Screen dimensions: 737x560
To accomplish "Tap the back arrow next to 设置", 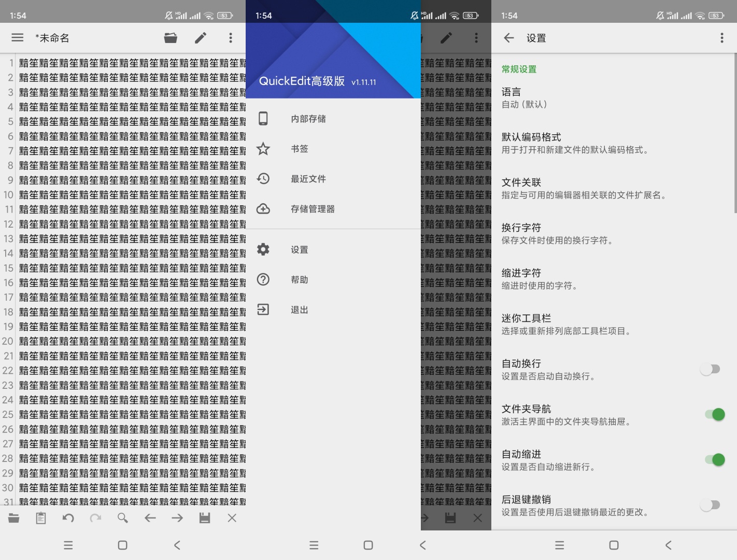I will click(509, 38).
